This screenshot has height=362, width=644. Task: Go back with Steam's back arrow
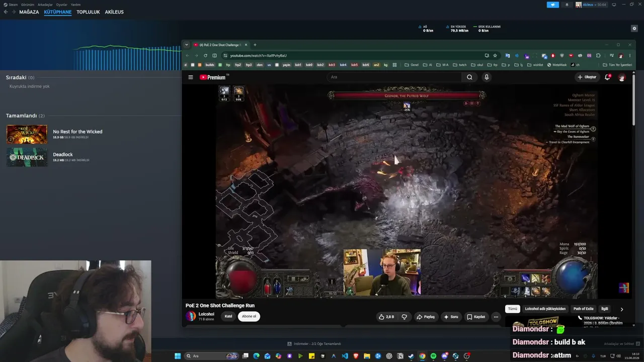pos(6,12)
